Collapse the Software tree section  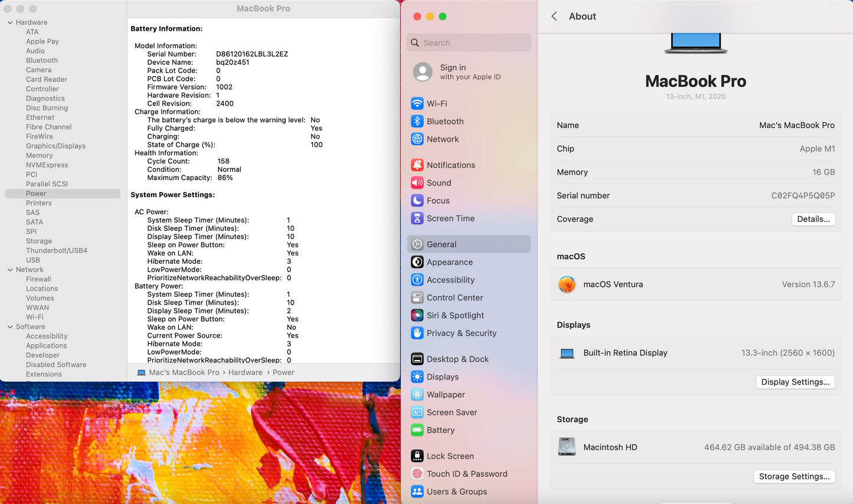[x=10, y=327]
